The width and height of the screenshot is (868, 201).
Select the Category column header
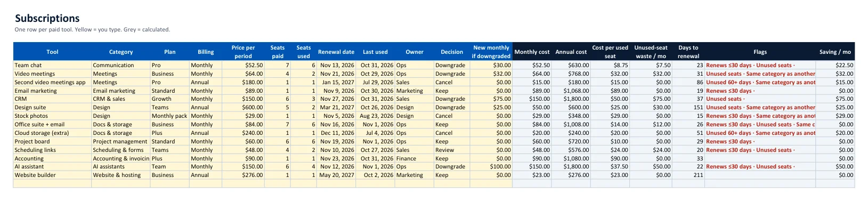click(121, 52)
